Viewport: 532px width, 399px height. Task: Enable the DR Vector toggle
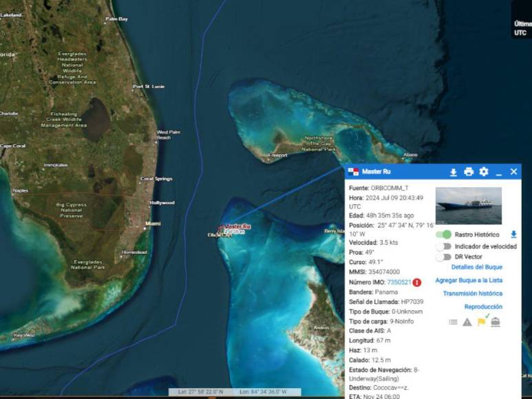[443, 257]
